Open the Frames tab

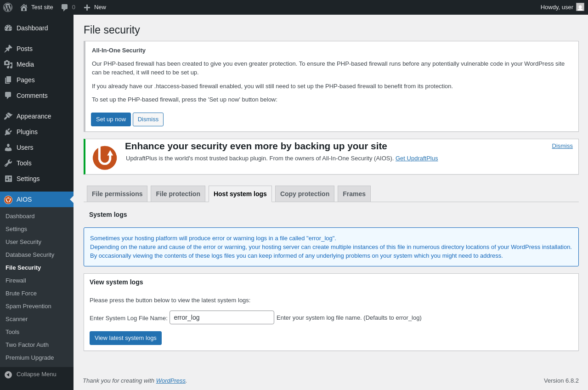[x=354, y=194]
